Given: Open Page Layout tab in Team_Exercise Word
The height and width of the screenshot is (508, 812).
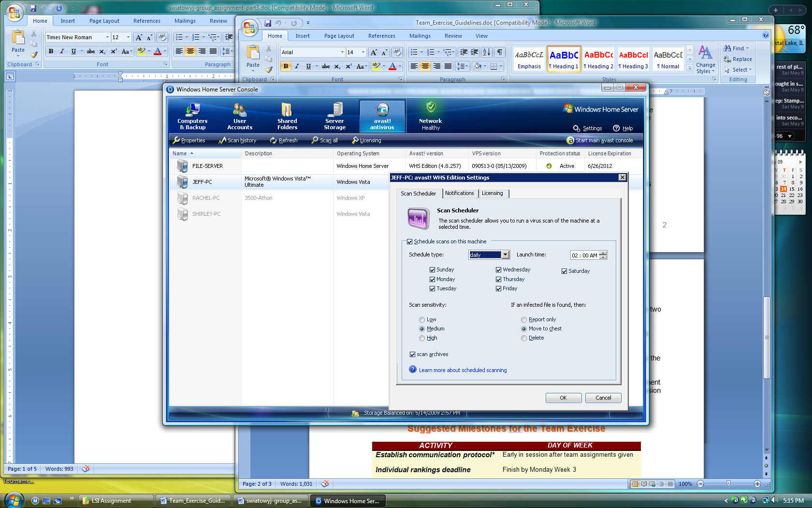Looking at the screenshot, I should click(339, 36).
